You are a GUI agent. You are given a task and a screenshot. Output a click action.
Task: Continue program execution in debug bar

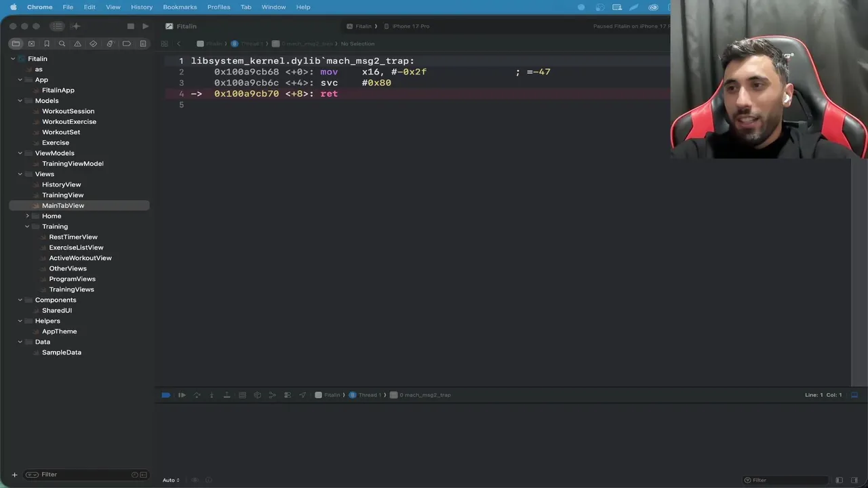coord(182,395)
